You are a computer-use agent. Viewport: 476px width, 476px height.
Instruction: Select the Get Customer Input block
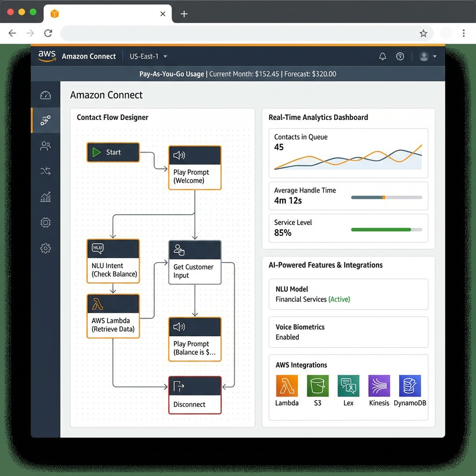pos(195,263)
